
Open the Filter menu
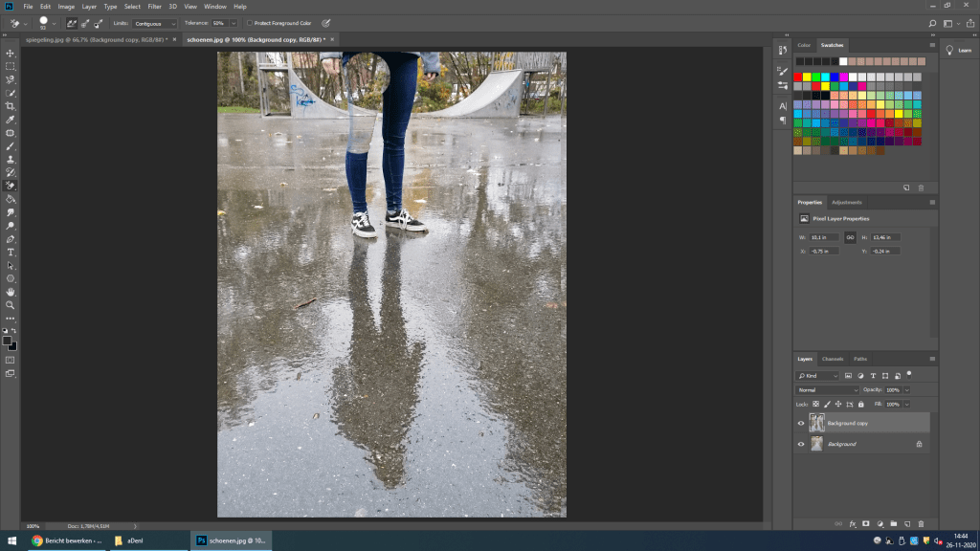[x=154, y=7]
